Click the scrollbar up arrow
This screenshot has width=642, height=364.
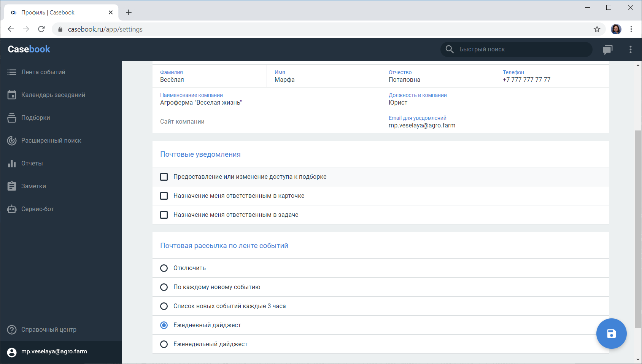tap(638, 65)
